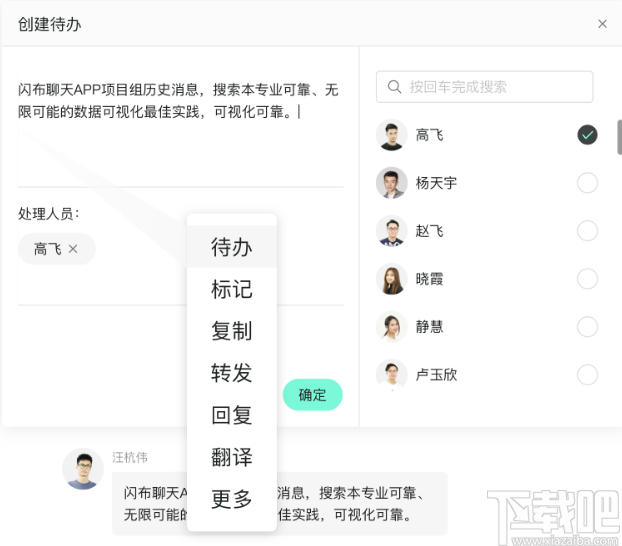This screenshot has height=546, width=622.
Task: Click 高飞's avatar in contact list
Action: pos(392,135)
